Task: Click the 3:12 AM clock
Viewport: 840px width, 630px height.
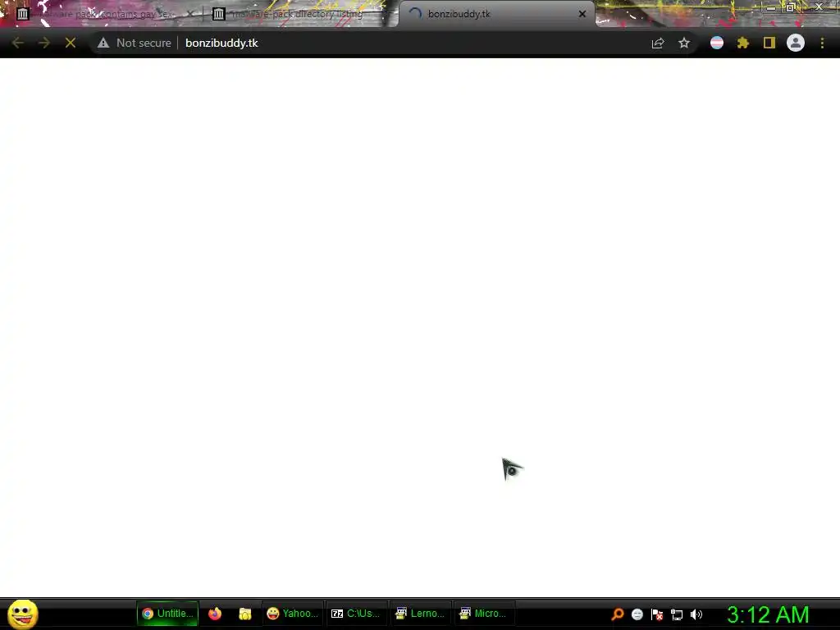Action: pyautogui.click(x=768, y=614)
